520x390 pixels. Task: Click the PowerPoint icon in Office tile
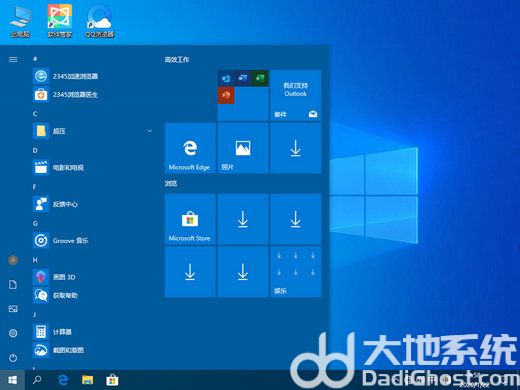226,95
